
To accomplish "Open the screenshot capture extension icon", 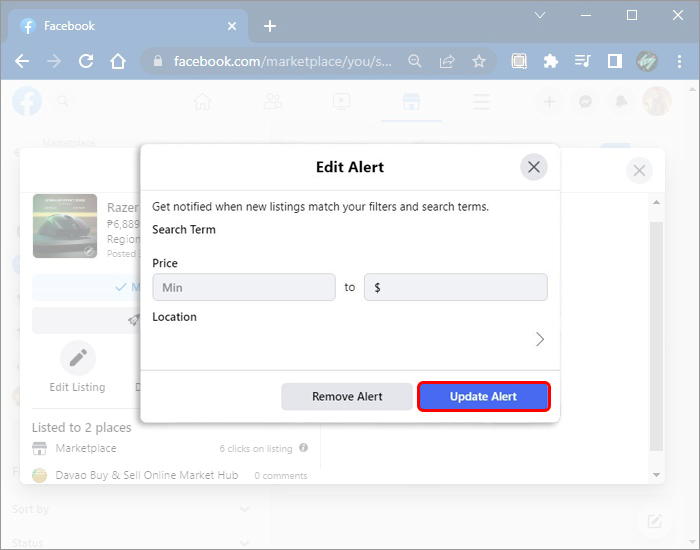I will 519,61.
